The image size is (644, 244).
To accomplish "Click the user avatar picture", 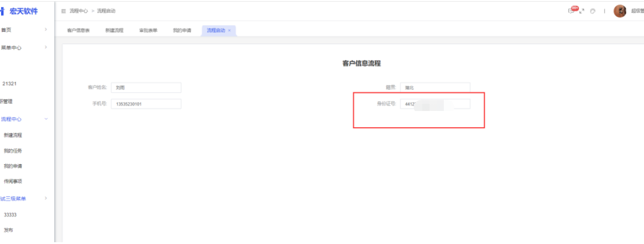I will click(x=620, y=11).
